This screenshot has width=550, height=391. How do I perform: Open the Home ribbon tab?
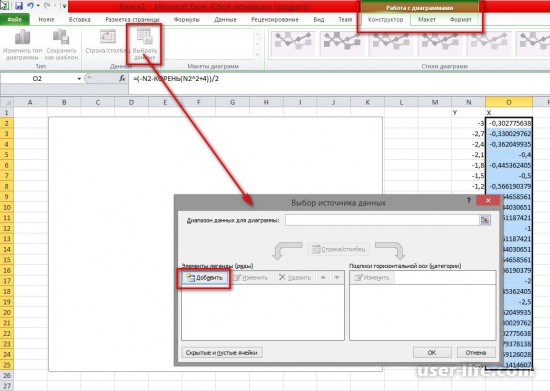[46, 20]
